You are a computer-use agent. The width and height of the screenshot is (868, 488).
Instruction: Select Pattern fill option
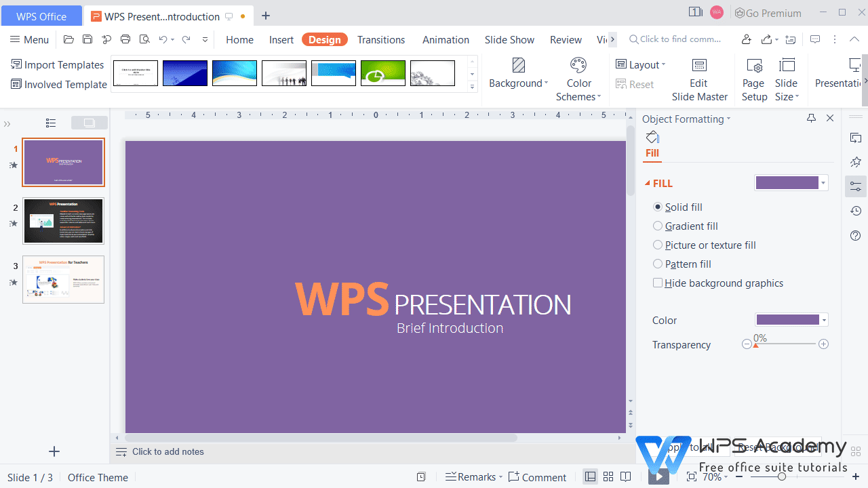[682, 264]
